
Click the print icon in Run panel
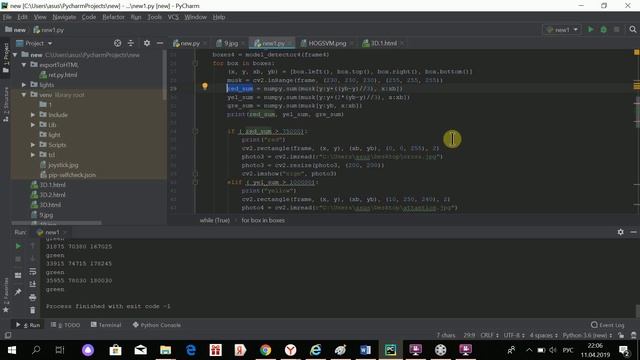tap(33, 298)
